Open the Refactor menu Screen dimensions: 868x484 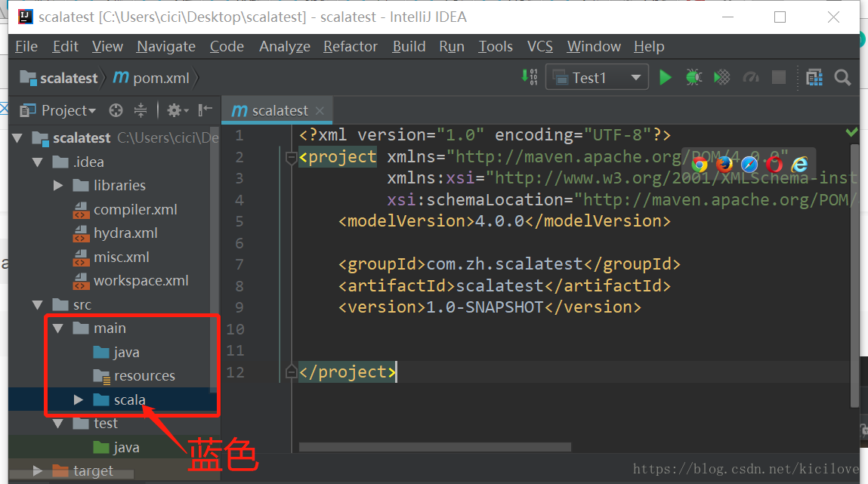pyautogui.click(x=351, y=47)
